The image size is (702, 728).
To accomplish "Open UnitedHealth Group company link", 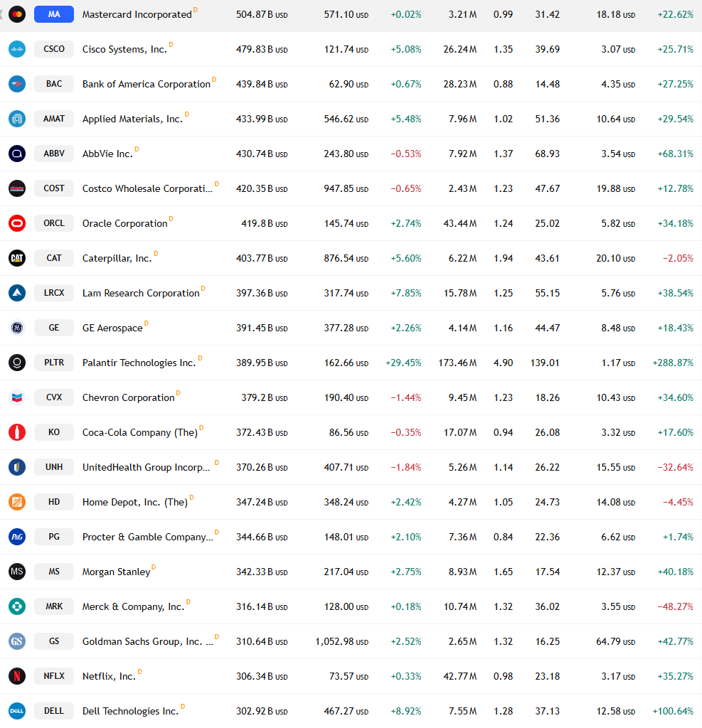I will (146, 467).
